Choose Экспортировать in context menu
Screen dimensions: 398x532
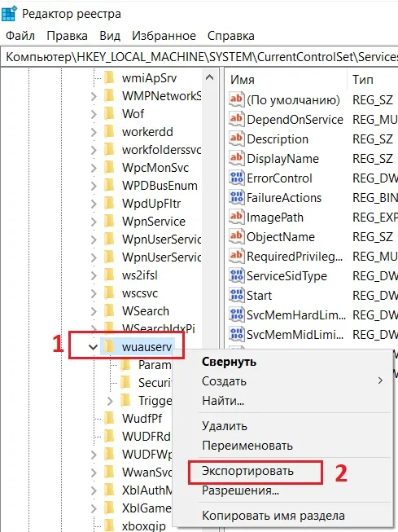coord(247,471)
